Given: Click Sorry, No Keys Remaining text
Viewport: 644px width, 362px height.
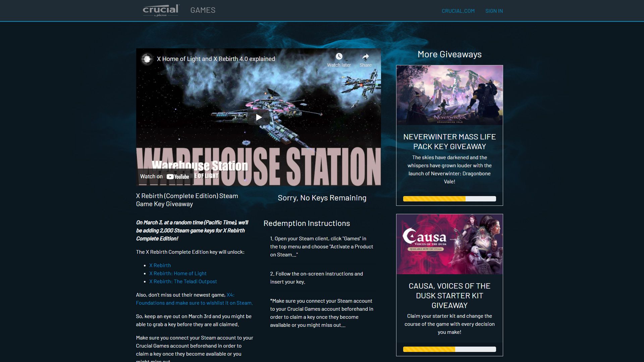Looking at the screenshot, I should pos(322,198).
